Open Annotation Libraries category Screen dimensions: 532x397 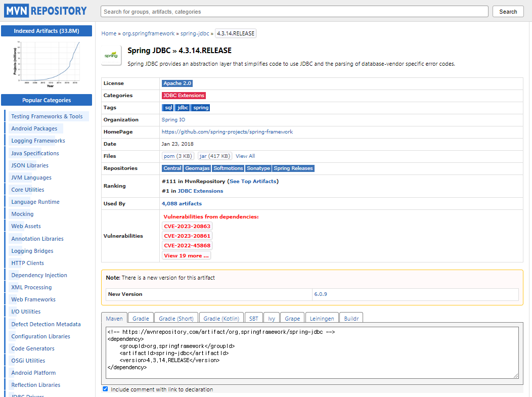click(37, 239)
